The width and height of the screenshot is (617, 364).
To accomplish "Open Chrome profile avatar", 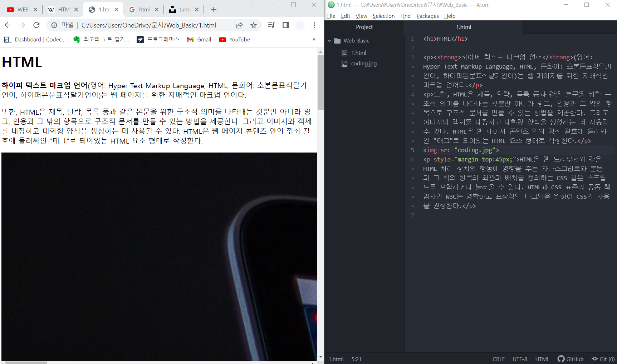I will pyautogui.click(x=300, y=25).
